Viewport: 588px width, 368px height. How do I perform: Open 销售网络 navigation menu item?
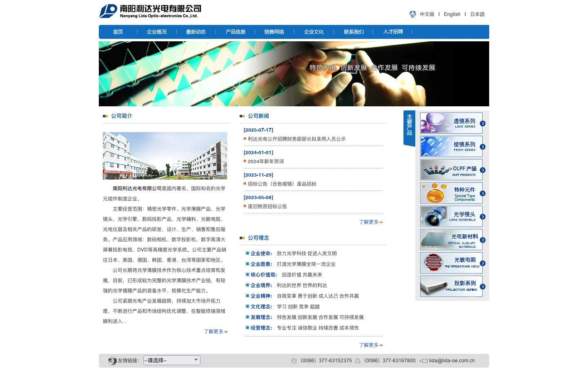point(274,32)
